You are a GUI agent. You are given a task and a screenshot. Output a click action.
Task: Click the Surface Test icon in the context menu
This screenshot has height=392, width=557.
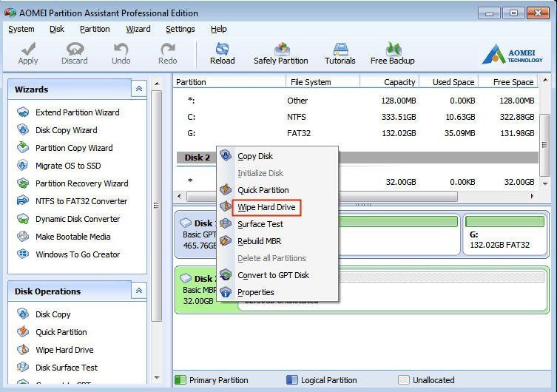[226, 223]
